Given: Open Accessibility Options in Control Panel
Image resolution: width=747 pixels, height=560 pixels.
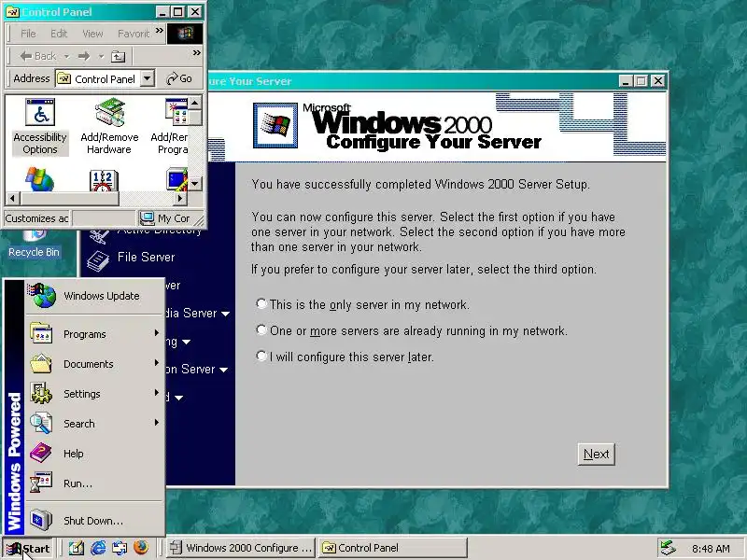Looking at the screenshot, I should [x=40, y=127].
